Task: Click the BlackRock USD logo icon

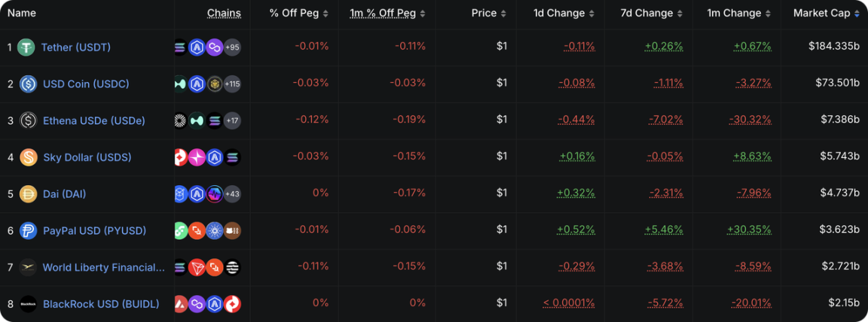Action: (29, 304)
